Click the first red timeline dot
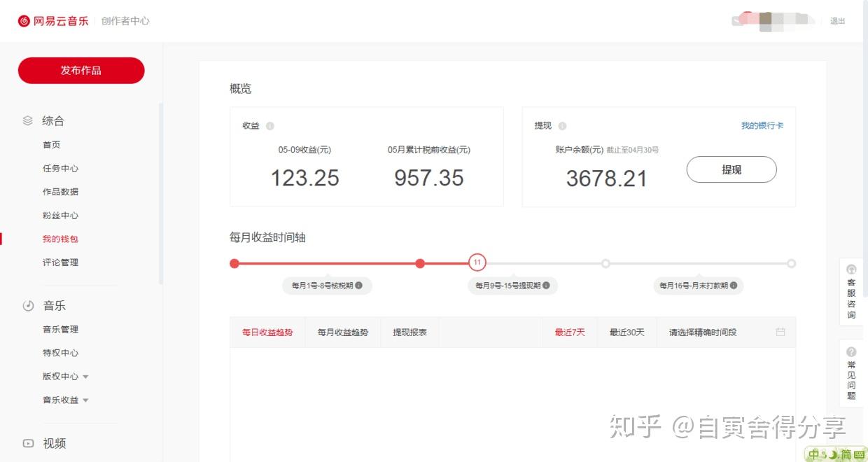The width and height of the screenshot is (868, 462). click(x=234, y=263)
